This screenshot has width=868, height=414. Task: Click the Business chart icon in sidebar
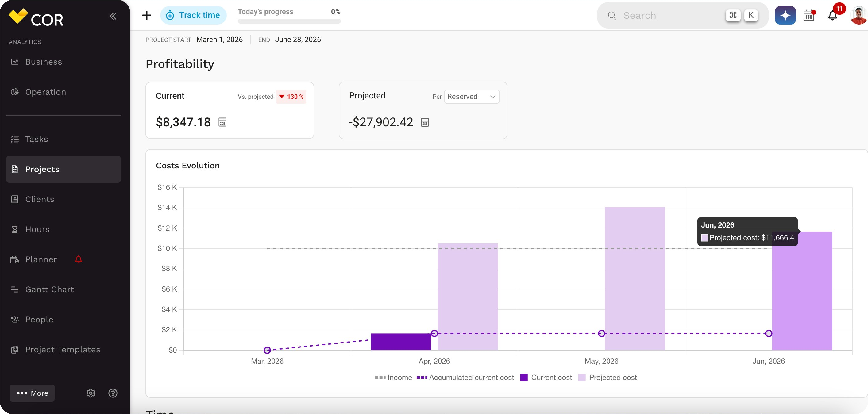coord(14,62)
